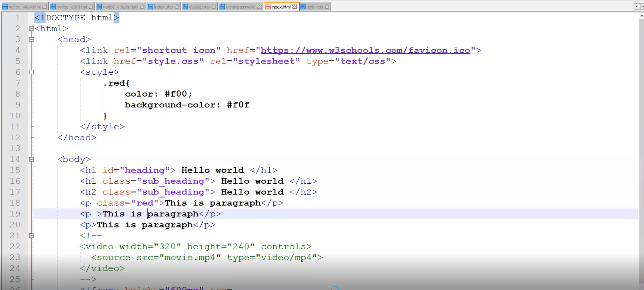Collapse the comment block on line 21

[x=31, y=236]
